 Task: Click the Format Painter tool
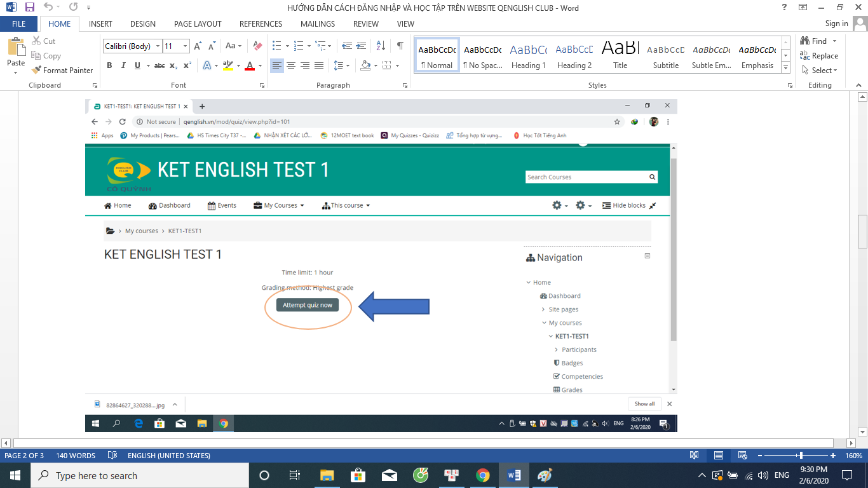(x=62, y=71)
